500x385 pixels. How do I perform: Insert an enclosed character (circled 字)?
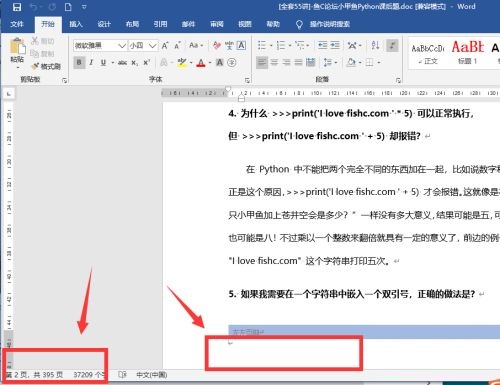232,62
